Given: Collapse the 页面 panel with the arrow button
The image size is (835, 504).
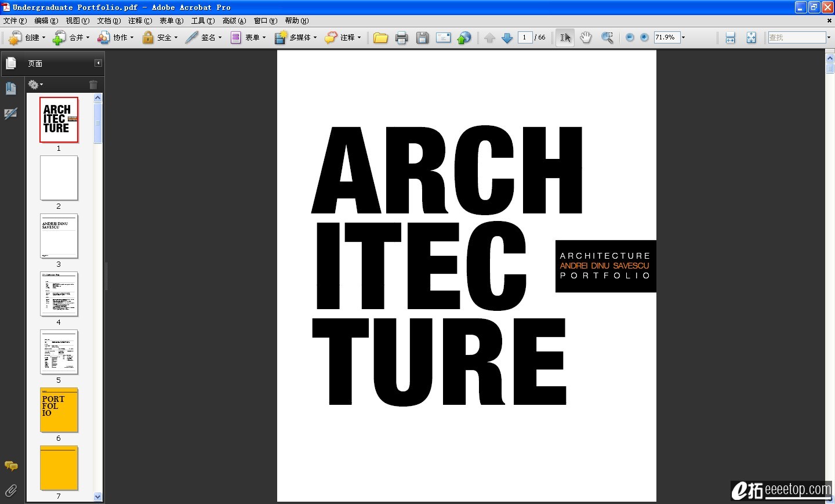Looking at the screenshot, I should [98, 63].
